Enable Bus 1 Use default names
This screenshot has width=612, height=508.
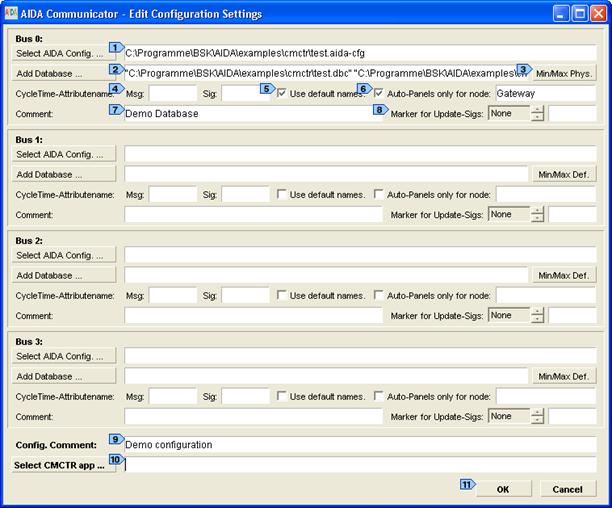281,194
